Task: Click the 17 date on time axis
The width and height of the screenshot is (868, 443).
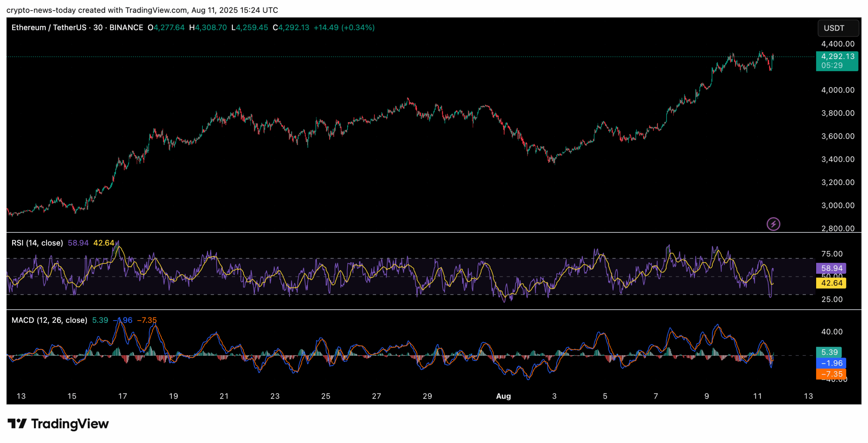Action: click(122, 396)
